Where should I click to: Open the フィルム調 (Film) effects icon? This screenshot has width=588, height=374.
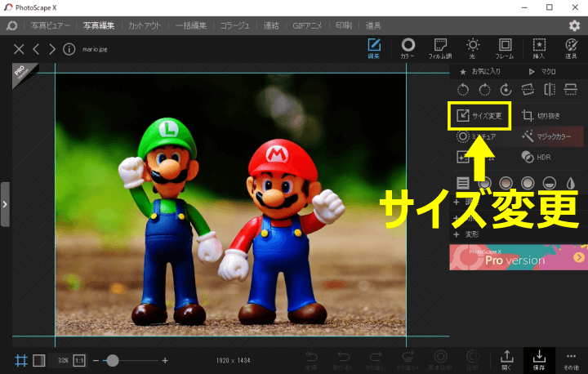[x=440, y=48]
